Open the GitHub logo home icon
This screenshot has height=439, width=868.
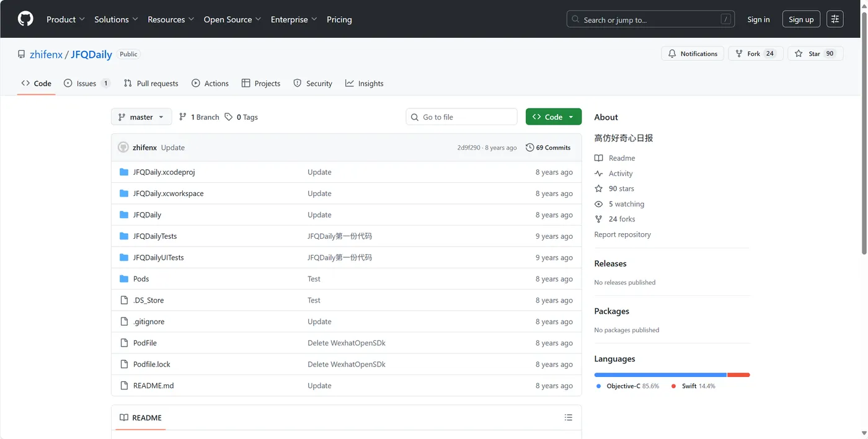click(25, 19)
